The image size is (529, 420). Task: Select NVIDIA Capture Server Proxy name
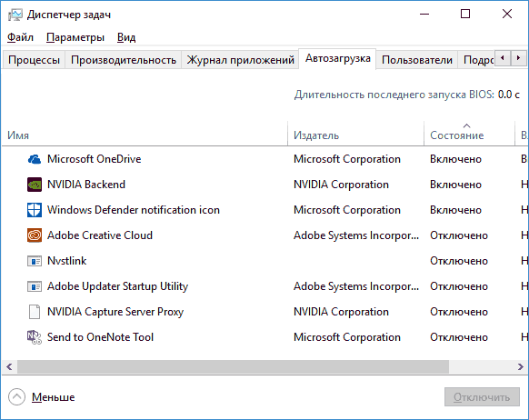[115, 312]
